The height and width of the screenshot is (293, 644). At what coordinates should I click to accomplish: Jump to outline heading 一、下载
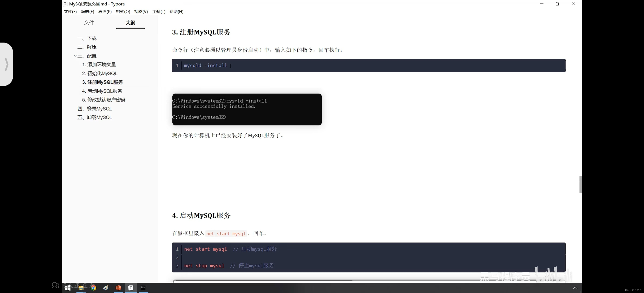tap(87, 38)
